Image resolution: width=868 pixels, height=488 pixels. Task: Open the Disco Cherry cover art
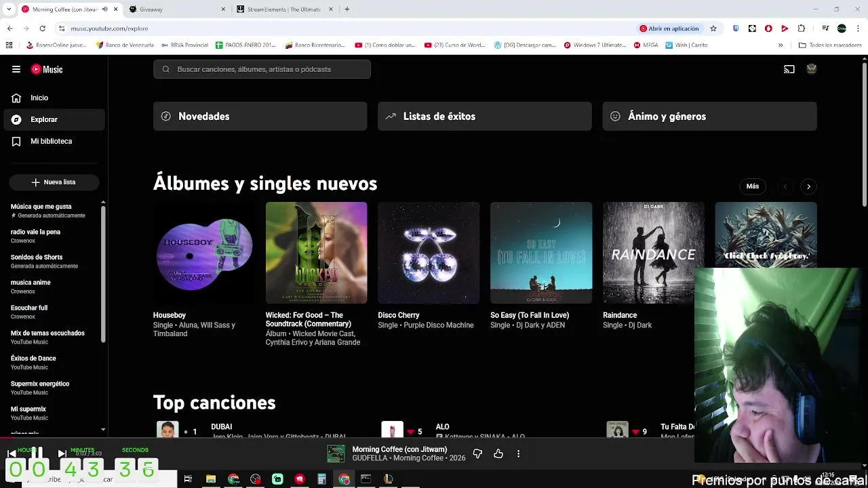(429, 253)
